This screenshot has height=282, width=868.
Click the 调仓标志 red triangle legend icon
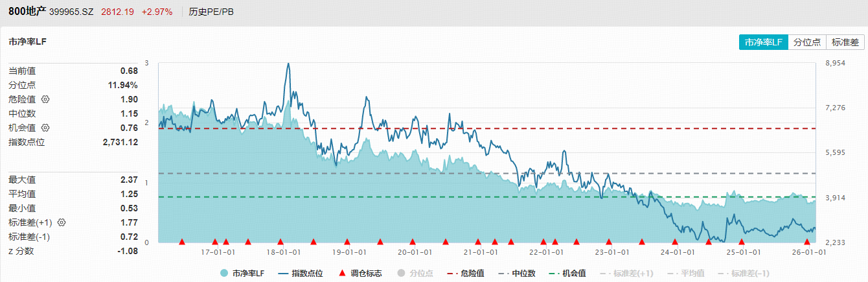(343, 274)
